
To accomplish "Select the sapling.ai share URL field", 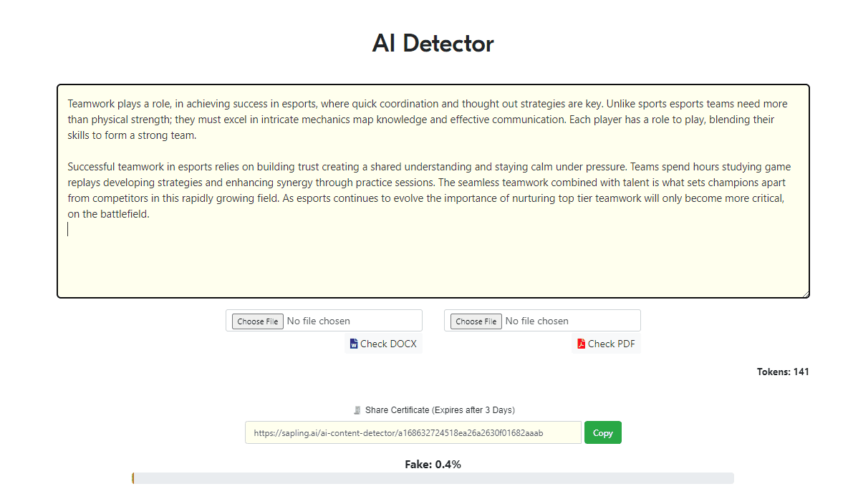I will coord(413,432).
